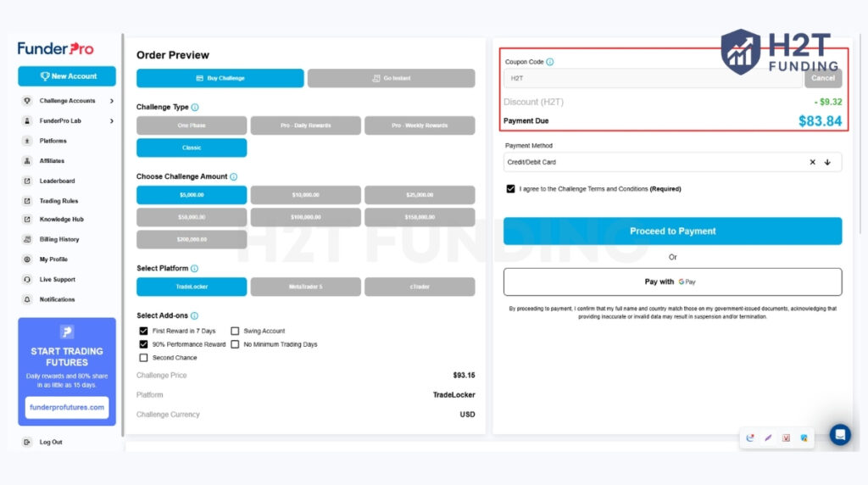Expand the FunderPro Lab chevron
This screenshot has width=868, height=485.
(112, 120)
